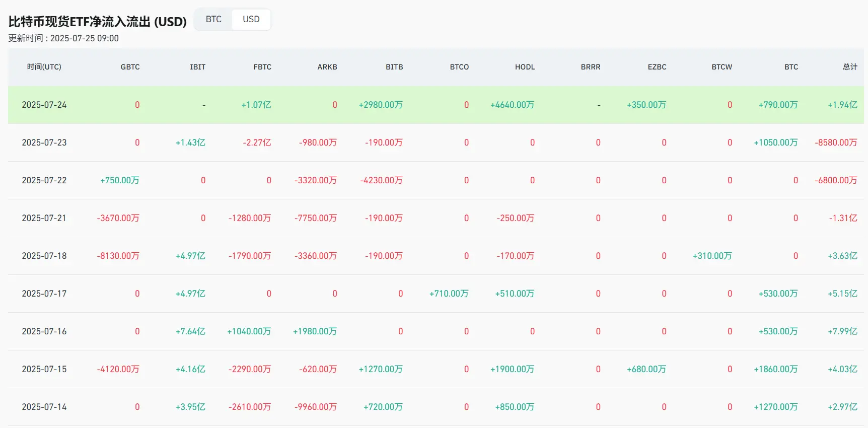Click the ARKB column header
The width and height of the screenshot is (868, 428).
tap(327, 67)
